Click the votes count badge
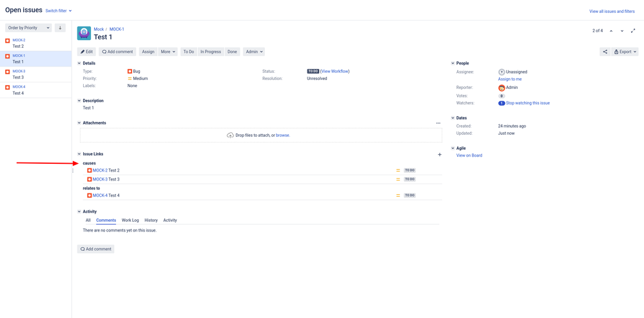Image resolution: width=644 pixels, height=318 pixels. coord(502,95)
